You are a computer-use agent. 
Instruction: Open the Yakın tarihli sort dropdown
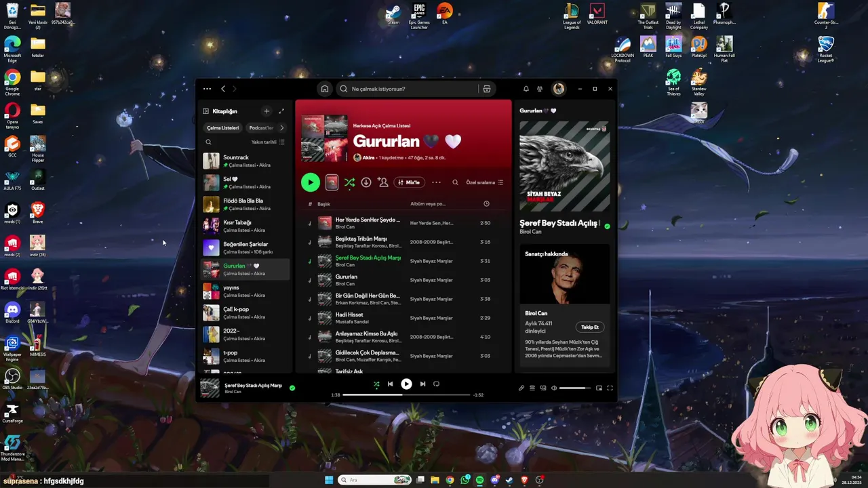pyautogui.click(x=268, y=142)
